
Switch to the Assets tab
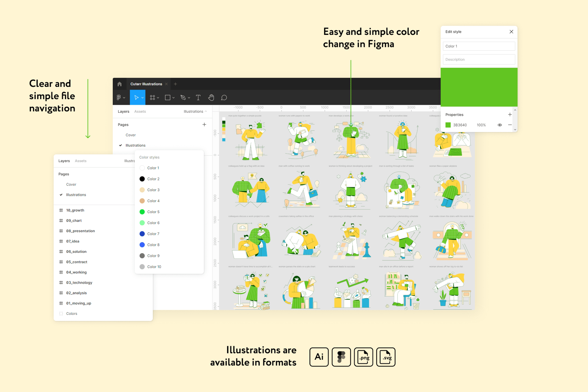pyautogui.click(x=140, y=111)
